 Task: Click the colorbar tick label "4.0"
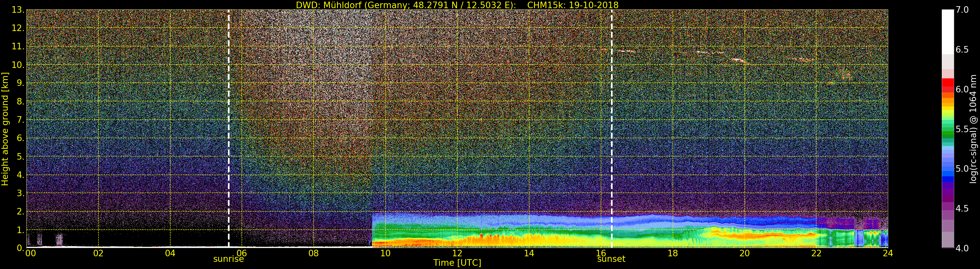tap(962, 248)
